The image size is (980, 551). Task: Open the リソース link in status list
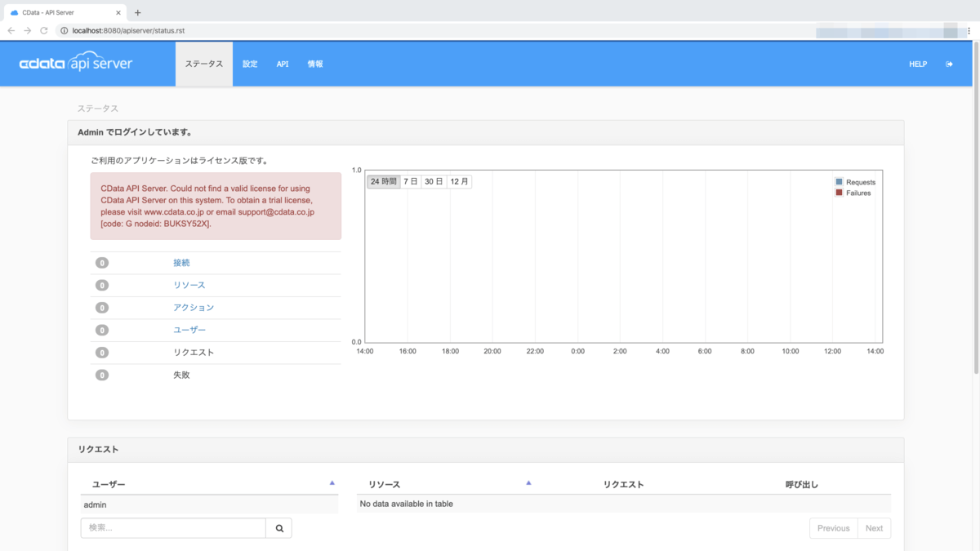(x=189, y=285)
